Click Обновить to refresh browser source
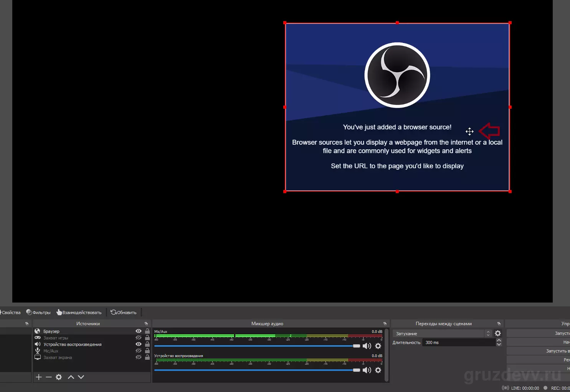The width and height of the screenshot is (570, 392). pos(124,313)
